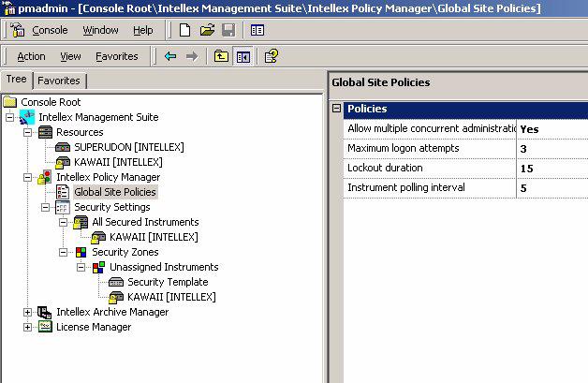Click the open folder toolbar icon

[207, 30]
